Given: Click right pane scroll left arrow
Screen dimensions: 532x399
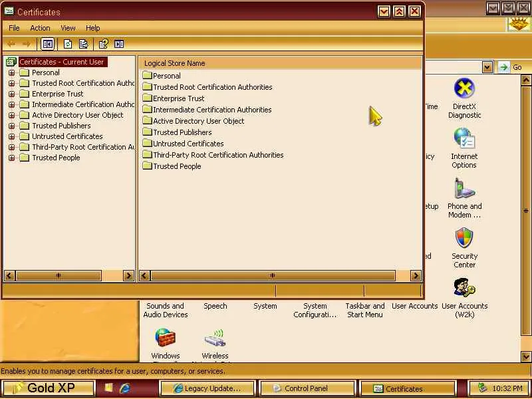Looking at the screenshot, I should (x=144, y=275).
